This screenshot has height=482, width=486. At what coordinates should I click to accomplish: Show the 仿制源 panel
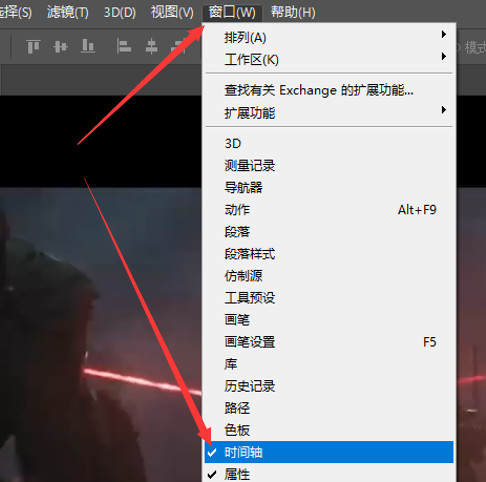(329, 276)
